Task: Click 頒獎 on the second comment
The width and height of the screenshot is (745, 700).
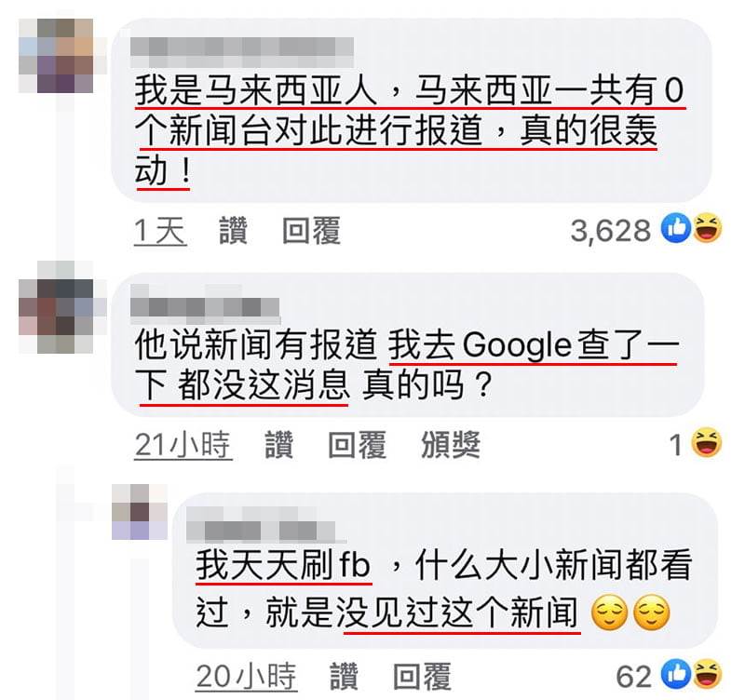Action: pos(451,445)
